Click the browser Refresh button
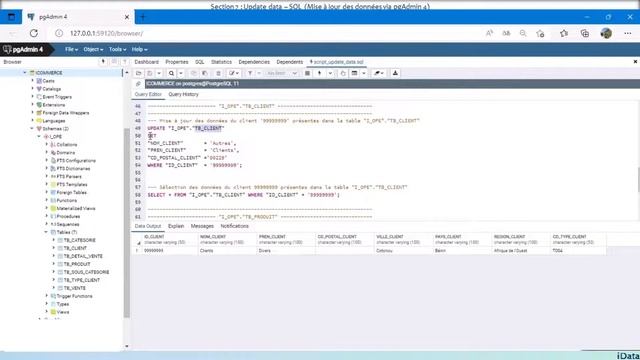 (x=34, y=33)
